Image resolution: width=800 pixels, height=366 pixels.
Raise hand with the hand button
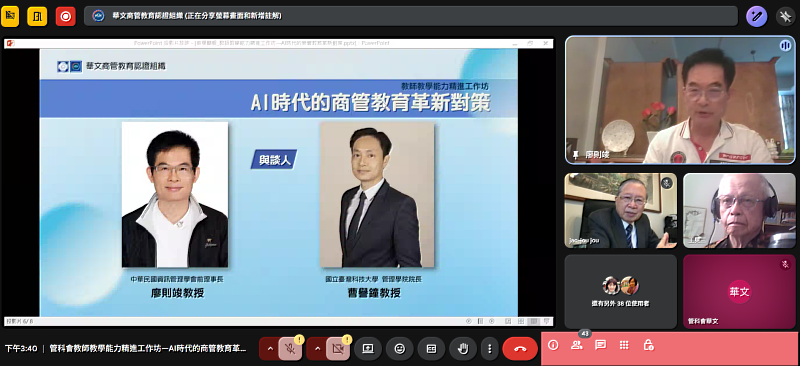click(x=463, y=349)
